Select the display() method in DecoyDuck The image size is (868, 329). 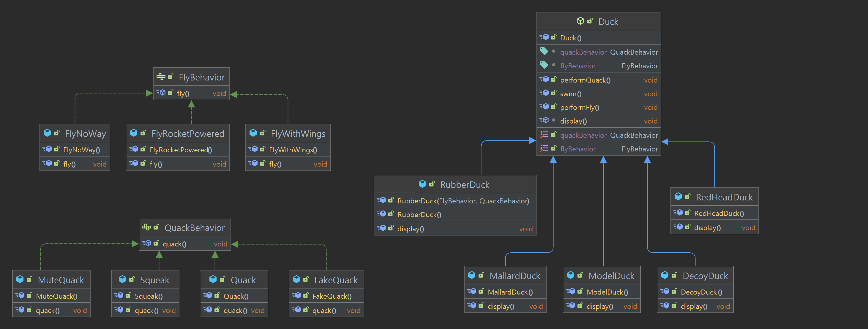694,306
